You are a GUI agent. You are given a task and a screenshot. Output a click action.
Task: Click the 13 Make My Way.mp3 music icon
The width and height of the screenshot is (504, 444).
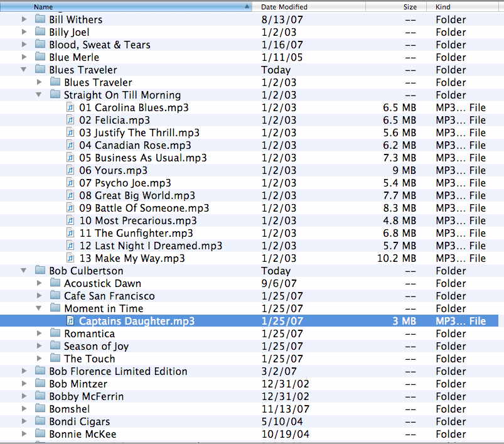tap(70, 258)
